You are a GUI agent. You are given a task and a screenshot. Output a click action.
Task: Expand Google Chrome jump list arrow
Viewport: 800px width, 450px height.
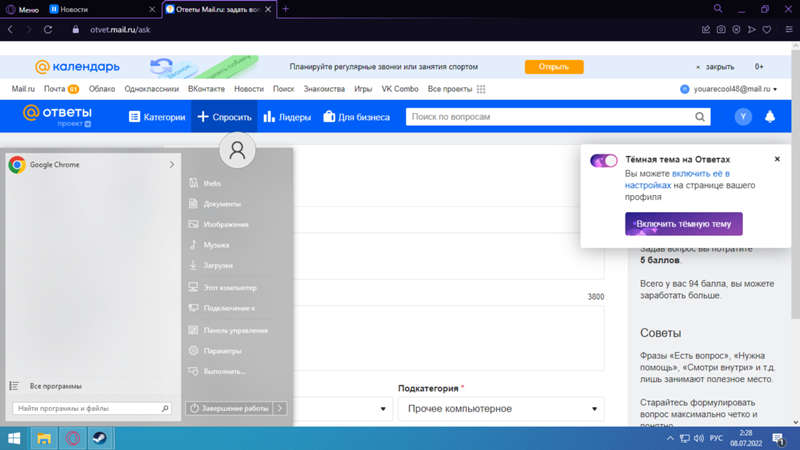pos(172,165)
